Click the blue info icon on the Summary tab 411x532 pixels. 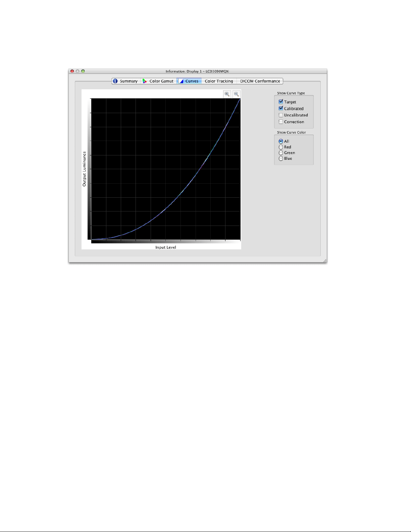(x=115, y=81)
